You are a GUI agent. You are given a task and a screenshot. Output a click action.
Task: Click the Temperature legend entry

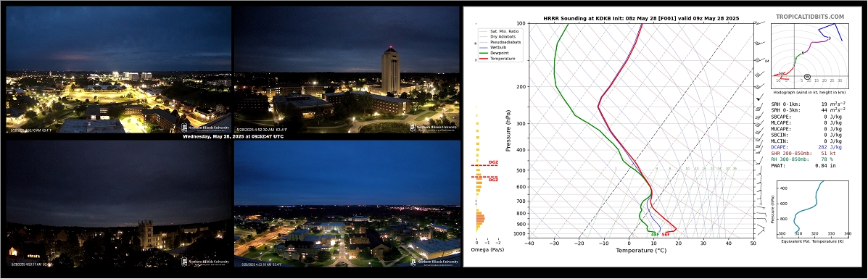(503, 58)
